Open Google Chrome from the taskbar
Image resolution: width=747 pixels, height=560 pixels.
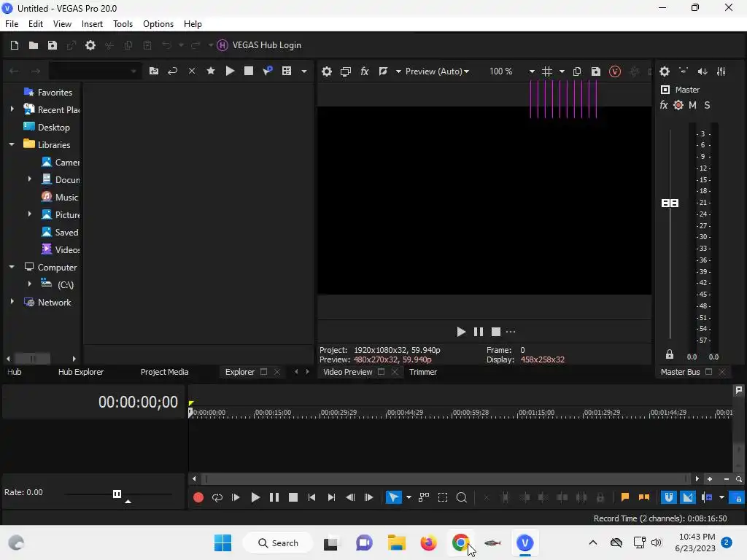(461, 542)
